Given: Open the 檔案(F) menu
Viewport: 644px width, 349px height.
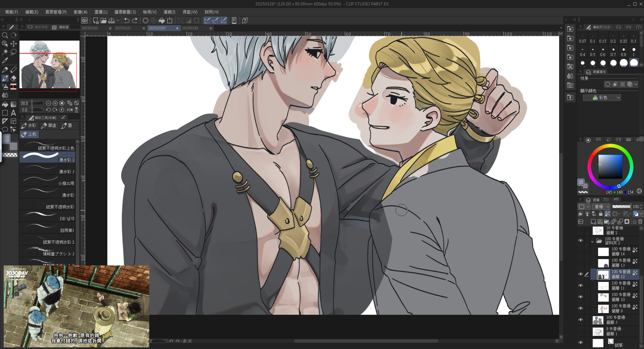Looking at the screenshot, I should (x=12, y=12).
